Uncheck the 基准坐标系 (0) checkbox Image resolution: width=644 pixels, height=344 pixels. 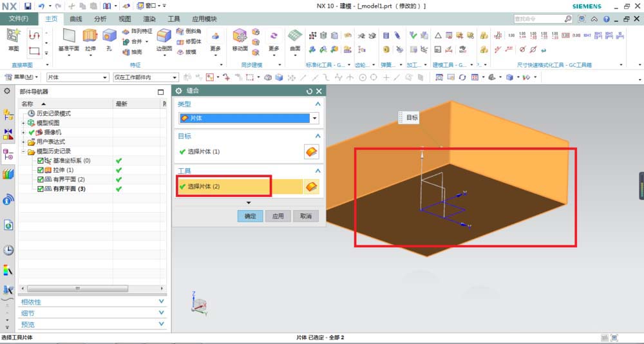(x=40, y=160)
